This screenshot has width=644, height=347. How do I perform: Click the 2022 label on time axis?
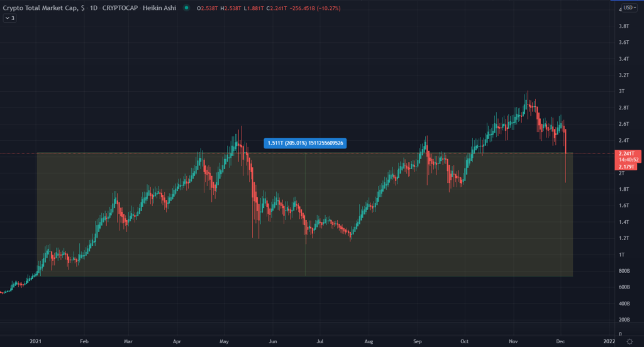(x=609, y=341)
